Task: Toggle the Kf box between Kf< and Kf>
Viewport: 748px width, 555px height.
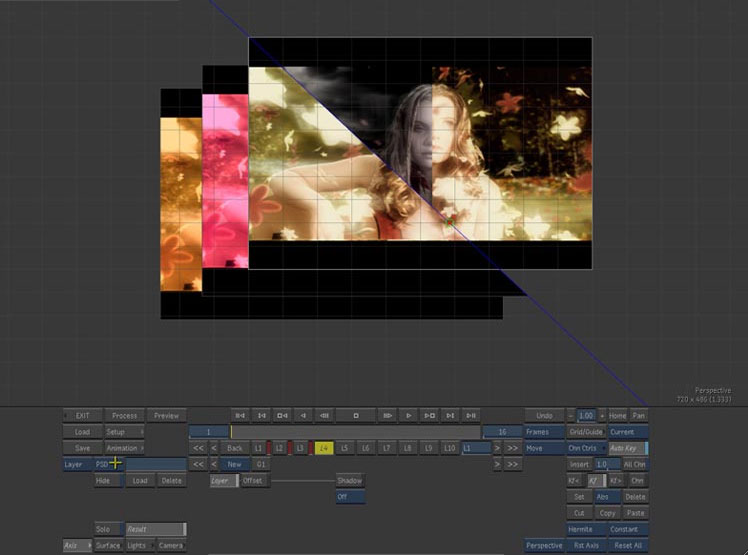Action: pyautogui.click(x=595, y=481)
